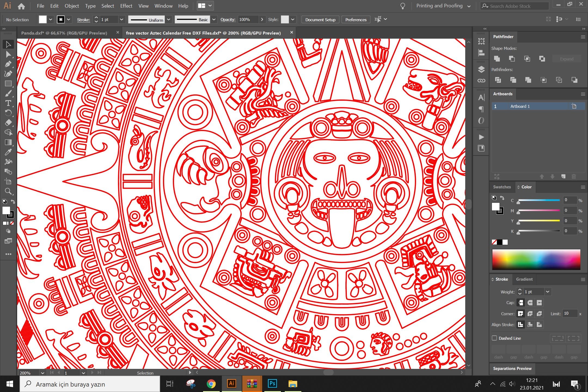
Task: Pick a color from the color spectrum bar
Action: tap(536, 259)
